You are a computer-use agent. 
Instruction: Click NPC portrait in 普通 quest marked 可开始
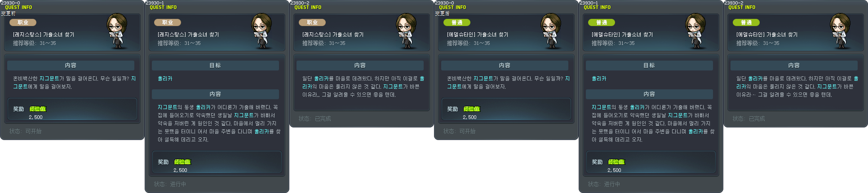point(552,31)
